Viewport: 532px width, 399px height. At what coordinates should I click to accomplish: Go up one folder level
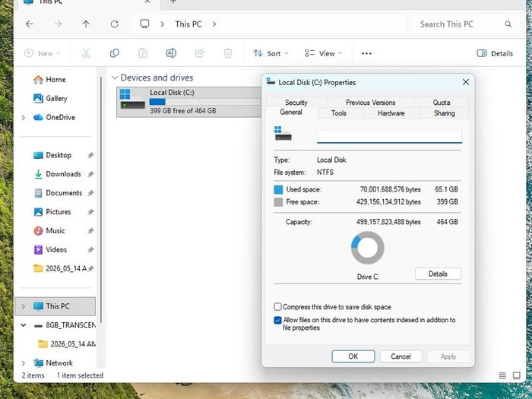pos(86,24)
